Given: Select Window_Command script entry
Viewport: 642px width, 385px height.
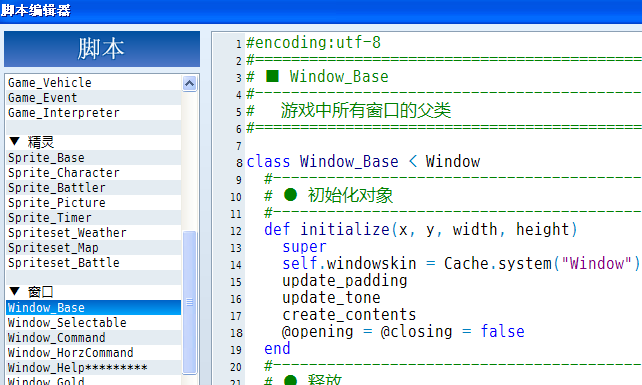Looking at the screenshot, I should coord(94,337).
